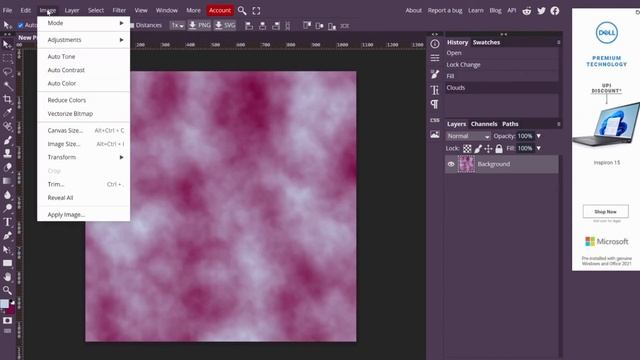Select the Clone Stamp tool

click(x=7, y=153)
